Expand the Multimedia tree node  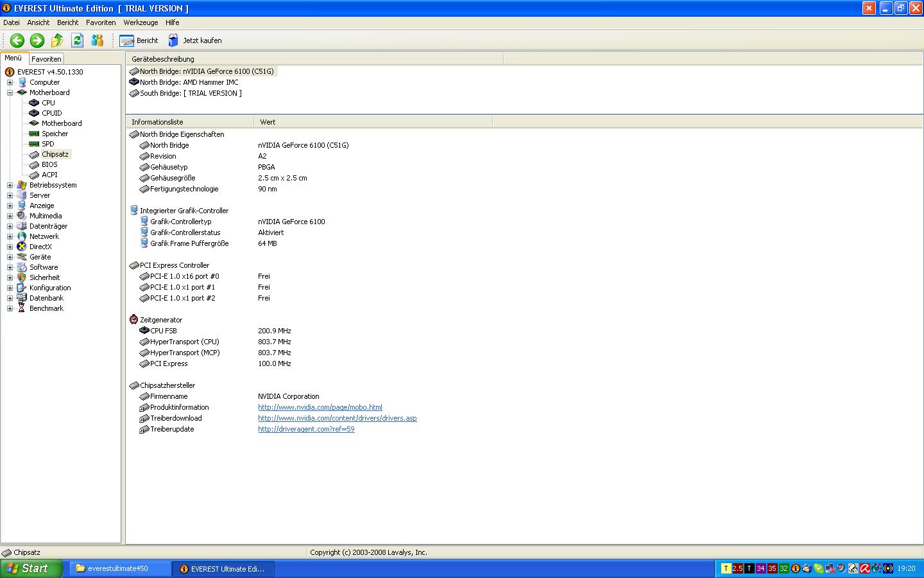click(x=10, y=216)
